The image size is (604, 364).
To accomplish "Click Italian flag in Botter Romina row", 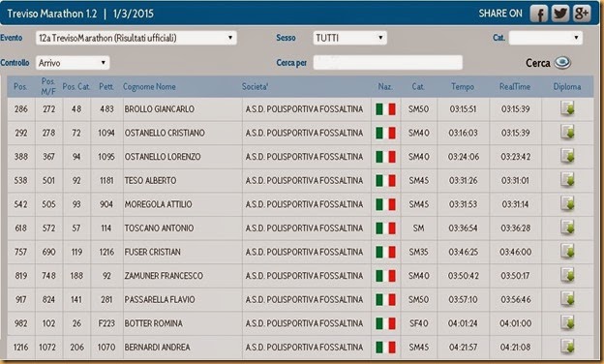I will pos(385,323).
